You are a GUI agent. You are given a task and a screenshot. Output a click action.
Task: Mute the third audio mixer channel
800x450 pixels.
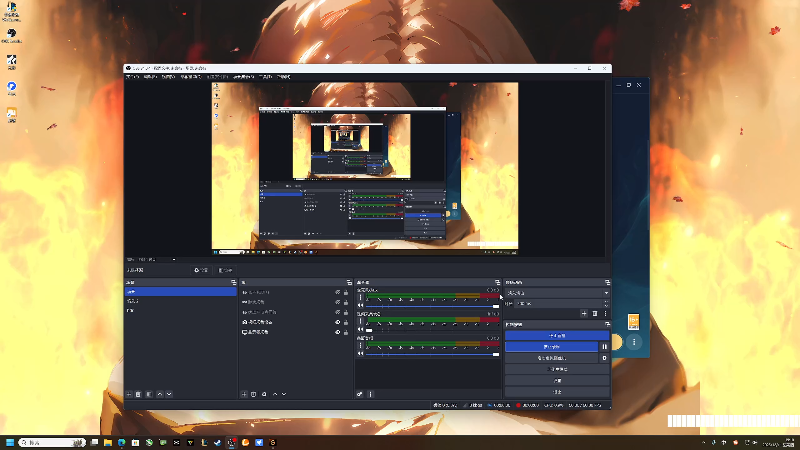pyautogui.click(x=361, y=354)
